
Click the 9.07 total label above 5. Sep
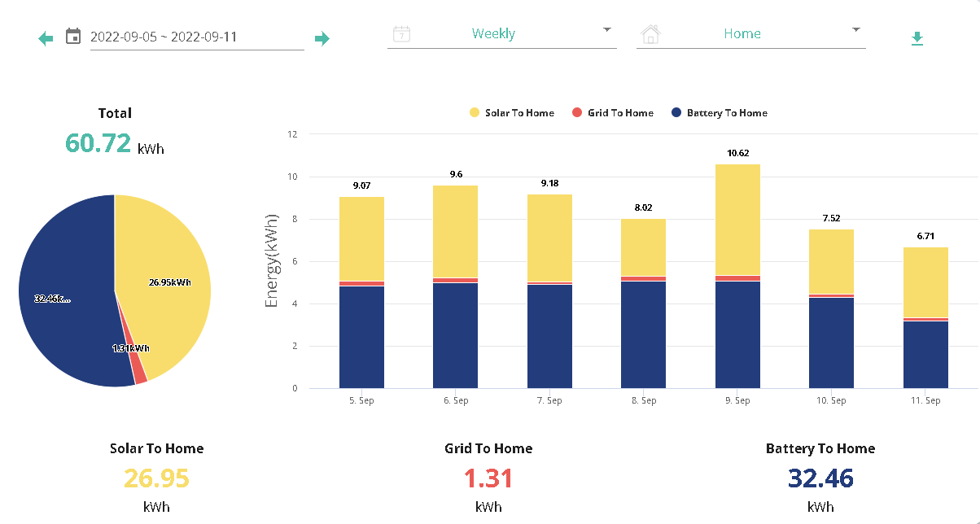pyautogui.click(x=362, y=186)
